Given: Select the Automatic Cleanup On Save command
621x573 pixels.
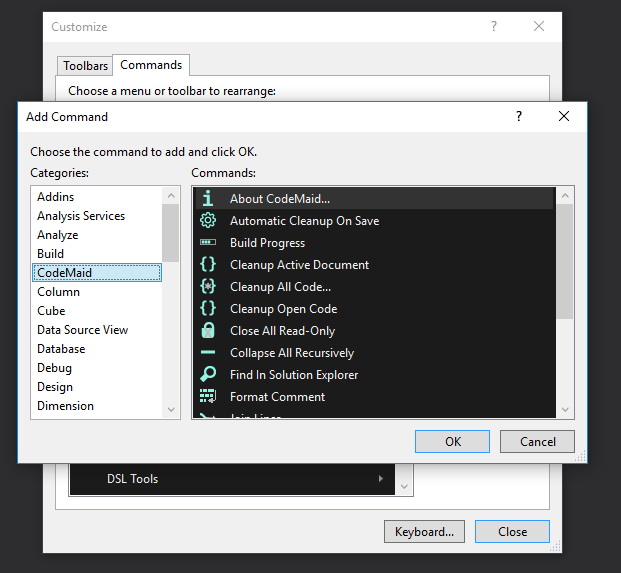Looking at the screenshot, I should click(374, 221).
